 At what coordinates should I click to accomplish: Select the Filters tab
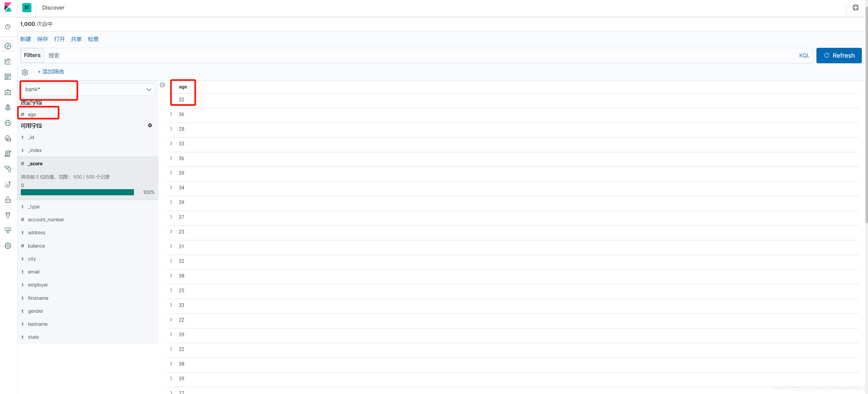click(x=31, y=55)
